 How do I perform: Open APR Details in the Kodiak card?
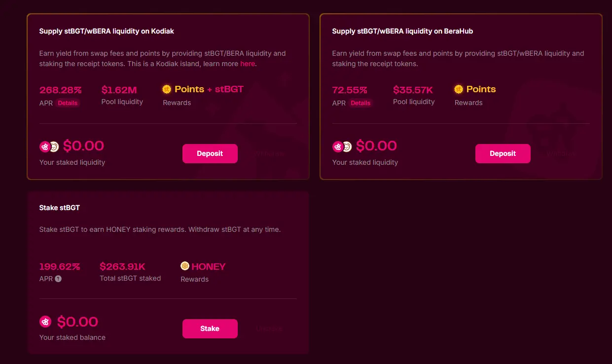click(x=68, y=103)
